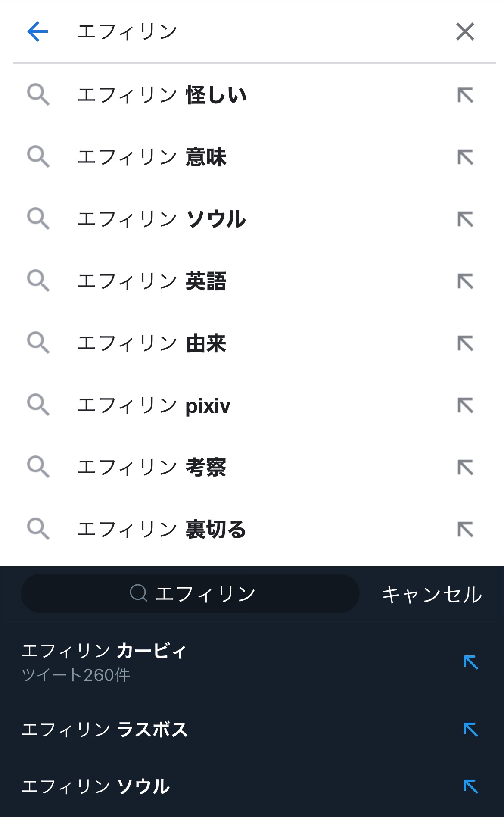Open the エフィリン 裏切る suggestion
Screen dimensions: 504x817
(162, 530)
